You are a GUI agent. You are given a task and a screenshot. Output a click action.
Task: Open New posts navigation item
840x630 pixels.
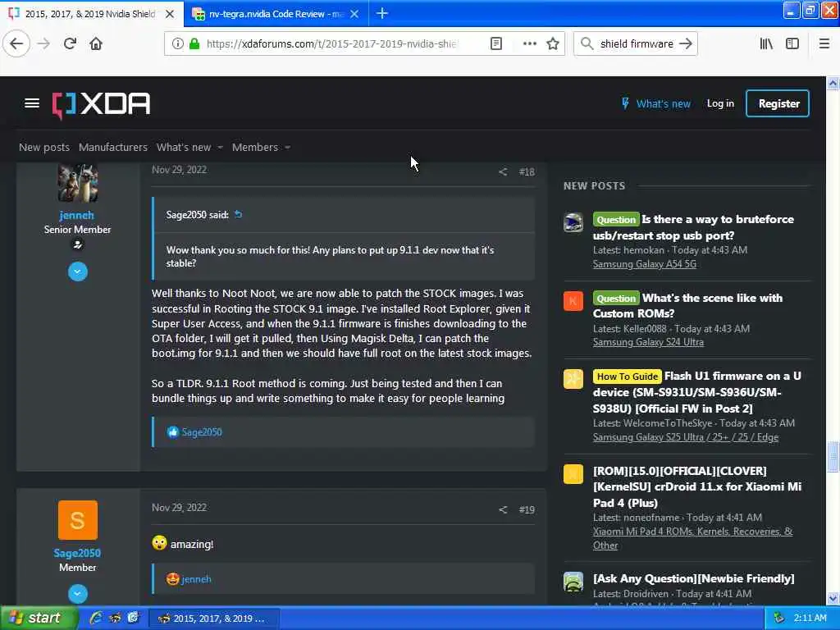pyautogui.click(x=44, y=148)
